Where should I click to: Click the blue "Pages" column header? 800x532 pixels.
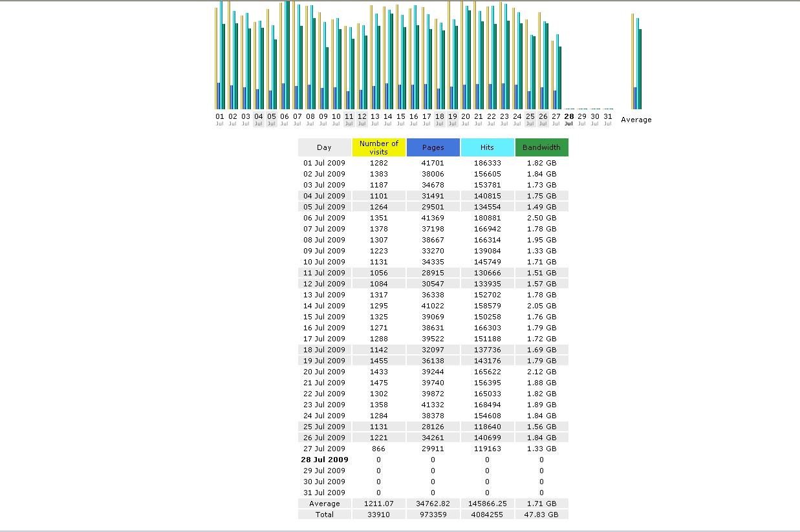(433, 147)
